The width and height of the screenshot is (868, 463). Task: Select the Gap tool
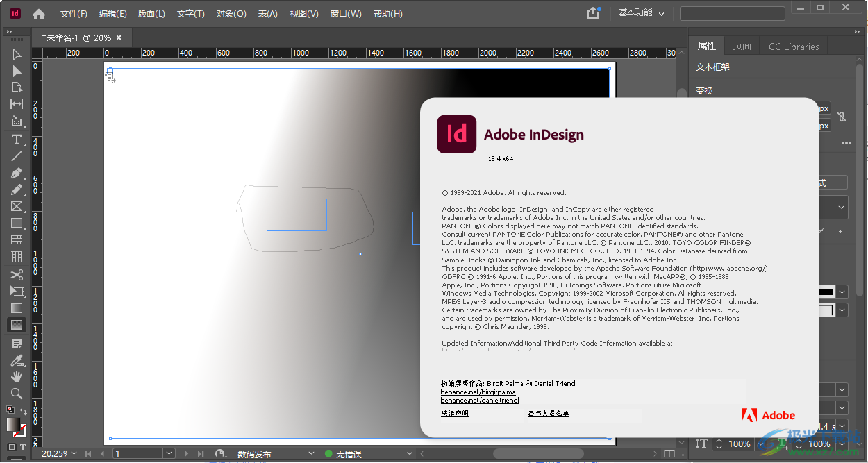coord(17,104)
